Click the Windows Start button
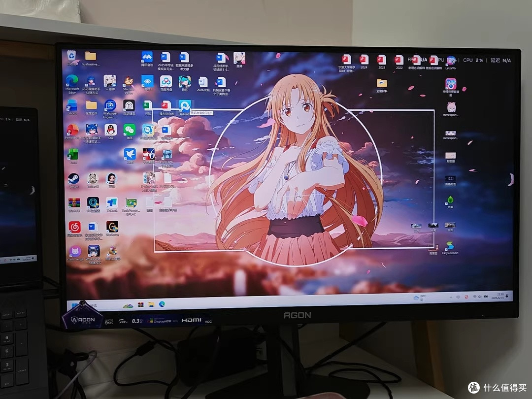The width and height of the screenshot is (532, 399). click(x=75, y=305)
